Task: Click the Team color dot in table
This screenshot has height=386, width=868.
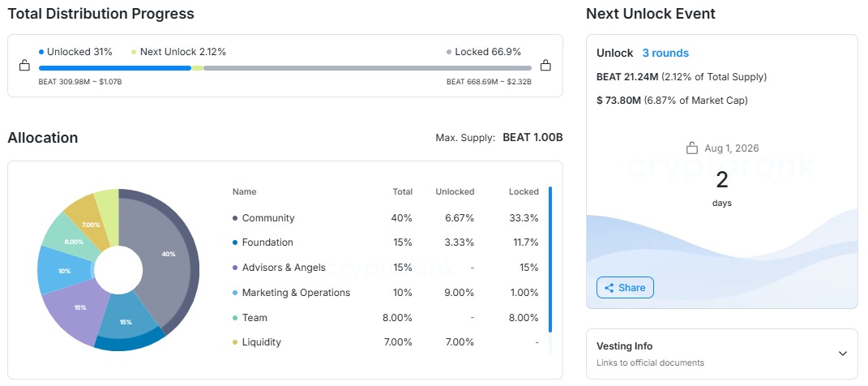Action: (x=235, y=318)
